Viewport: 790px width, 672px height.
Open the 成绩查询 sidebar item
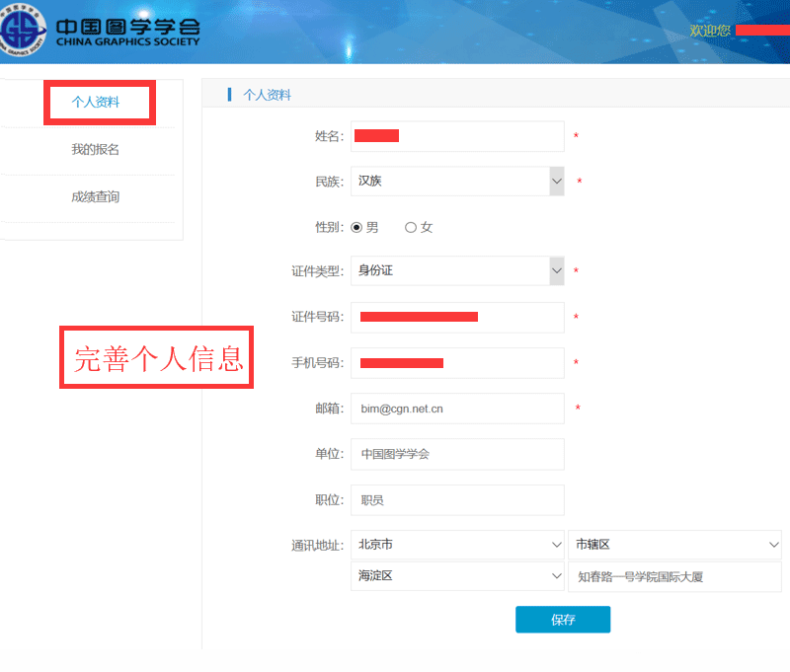tap(95, 197)
